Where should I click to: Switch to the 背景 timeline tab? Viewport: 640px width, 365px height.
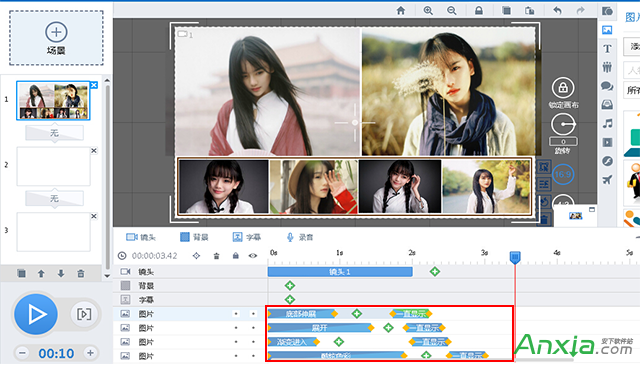coord(194,237)
